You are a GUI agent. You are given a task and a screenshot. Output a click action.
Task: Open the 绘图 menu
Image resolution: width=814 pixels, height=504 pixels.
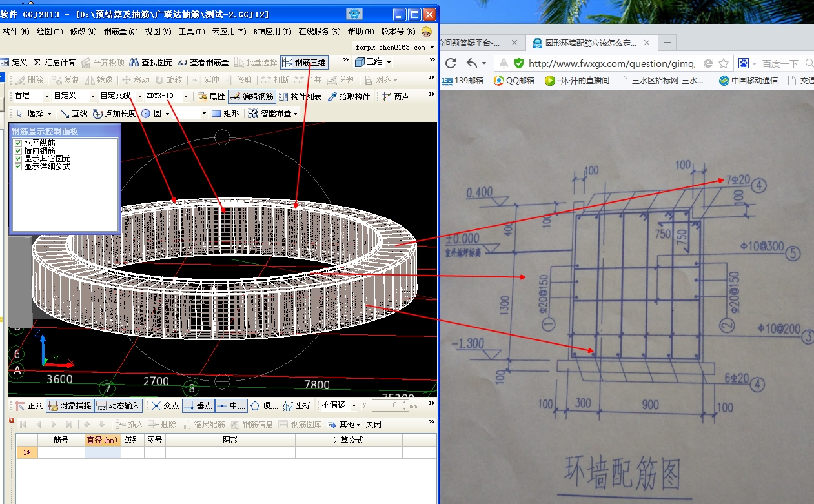point(50,31)
